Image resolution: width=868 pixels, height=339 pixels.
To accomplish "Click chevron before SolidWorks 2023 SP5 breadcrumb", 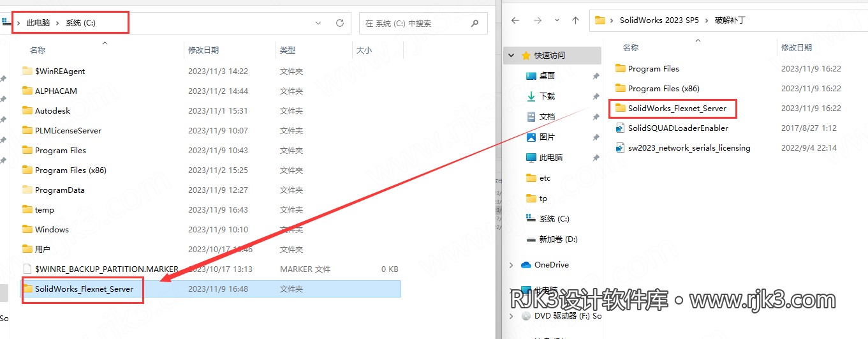I will tap(612, 20).
